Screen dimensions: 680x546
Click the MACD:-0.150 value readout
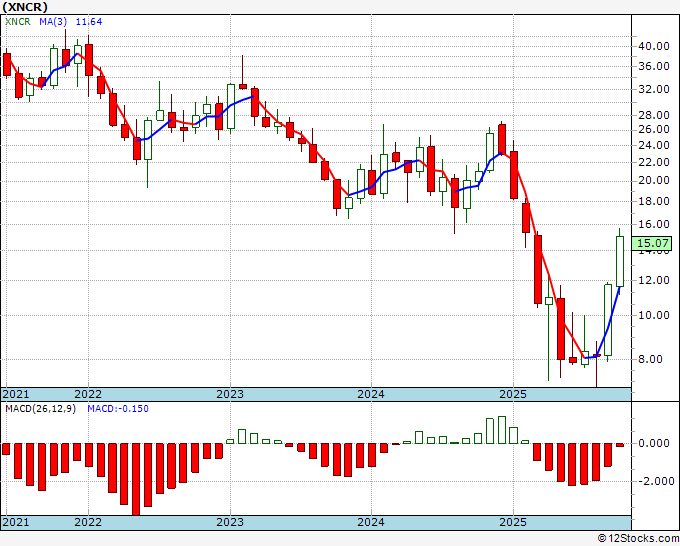point(118,409)
